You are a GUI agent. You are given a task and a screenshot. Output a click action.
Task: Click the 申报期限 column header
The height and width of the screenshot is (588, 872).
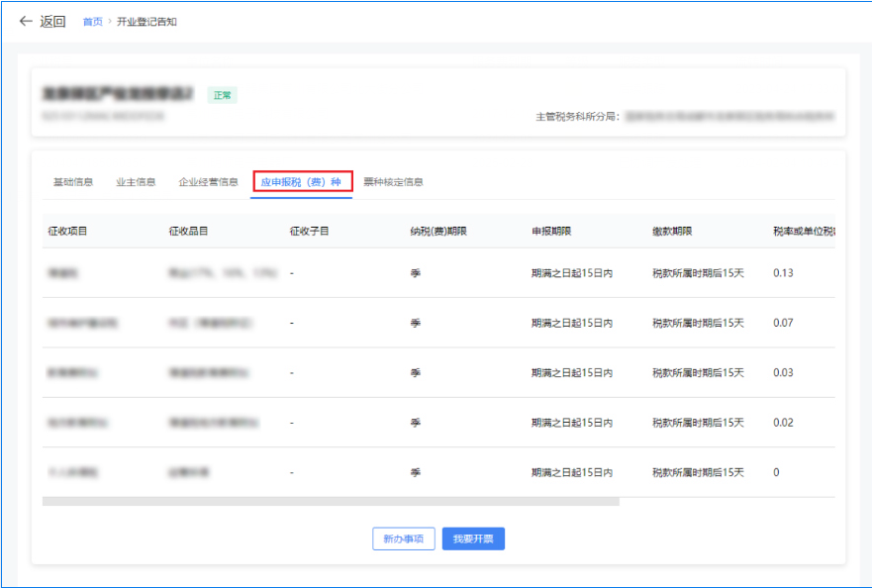pyautogui.click(x=551, y=232)
